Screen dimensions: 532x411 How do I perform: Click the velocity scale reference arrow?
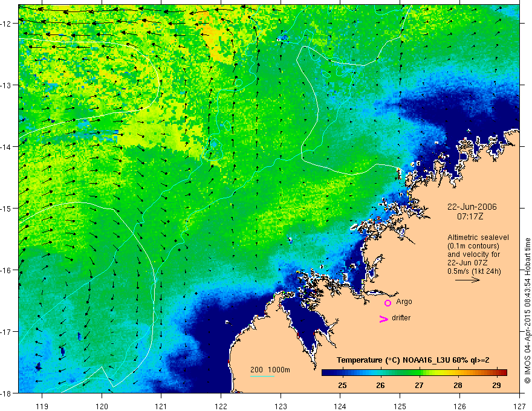pyautogui.click(x=467, y=280)
